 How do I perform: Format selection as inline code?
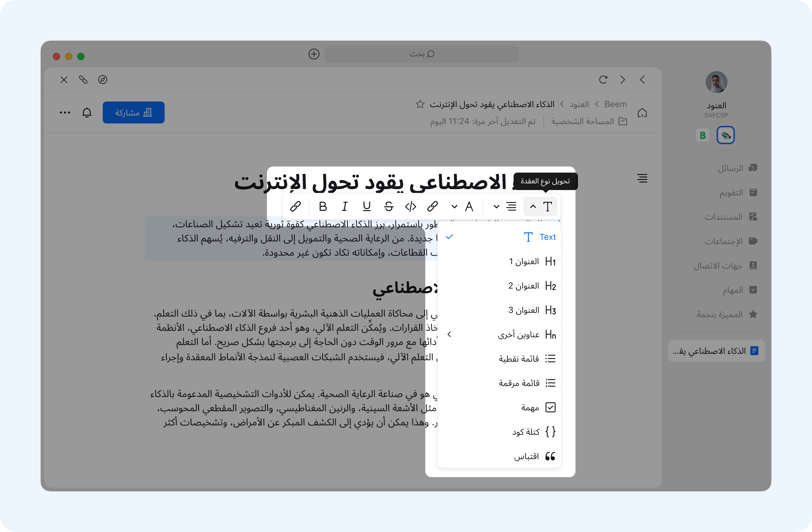click(410, 206)
